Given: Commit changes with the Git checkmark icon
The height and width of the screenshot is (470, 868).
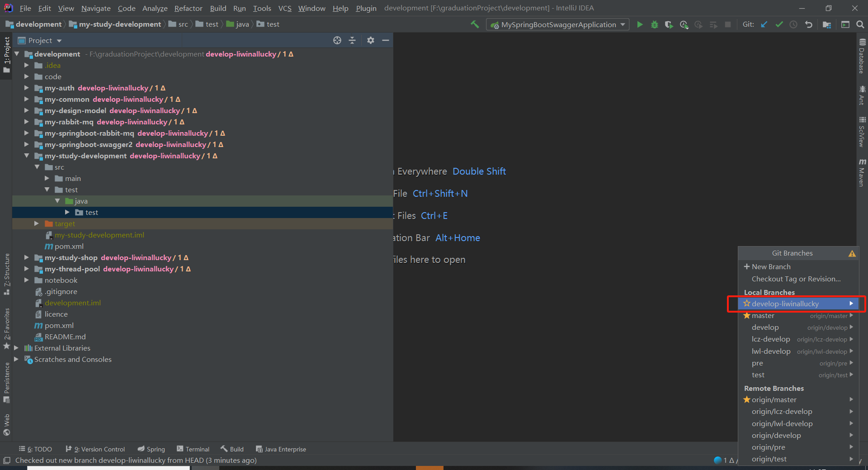Looking at the screenshot, I should point(779,24).
